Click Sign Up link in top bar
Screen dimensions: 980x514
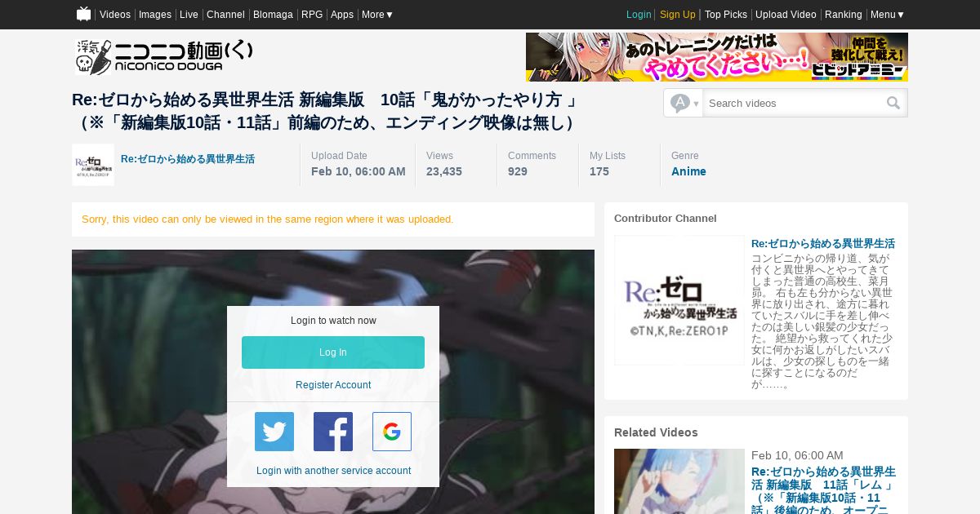click(678, 15)
